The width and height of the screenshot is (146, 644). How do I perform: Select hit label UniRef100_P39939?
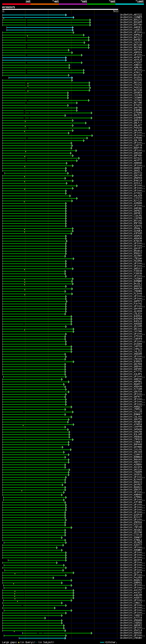(x=131, y=271)
